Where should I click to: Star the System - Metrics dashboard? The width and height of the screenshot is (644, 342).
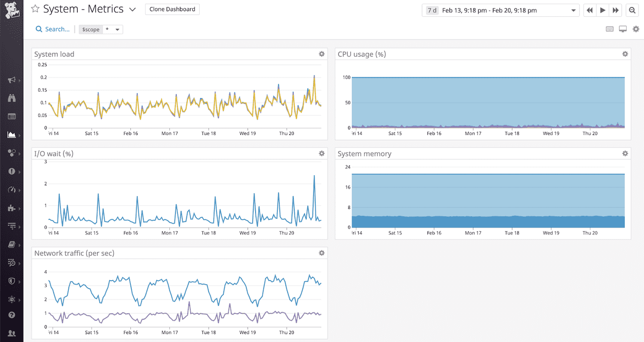pos(35,9)
